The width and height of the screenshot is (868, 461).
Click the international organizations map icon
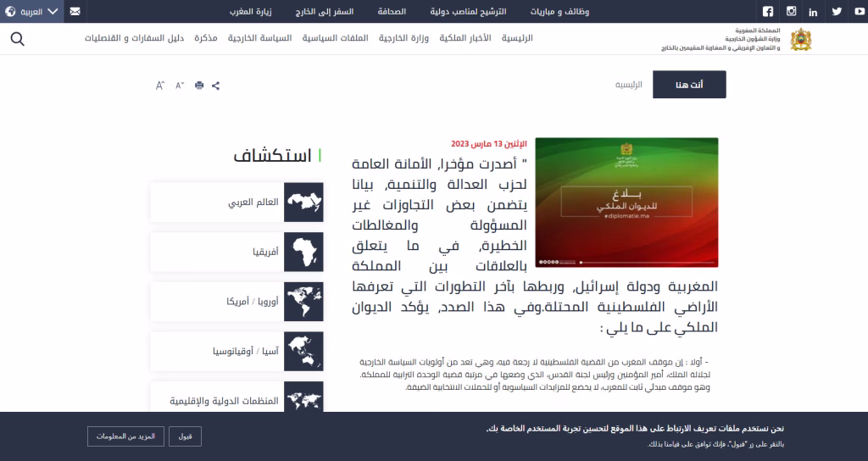pos(303,397)
